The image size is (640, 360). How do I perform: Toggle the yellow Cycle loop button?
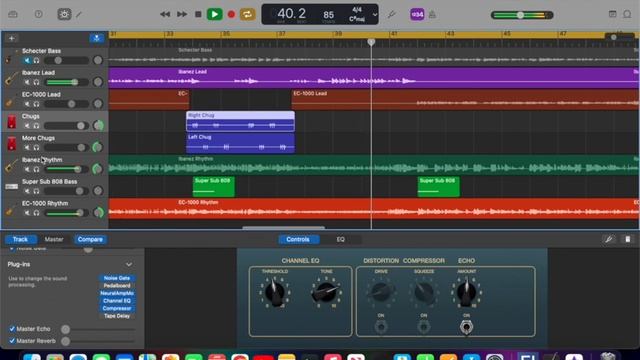(x=247, y=14)
